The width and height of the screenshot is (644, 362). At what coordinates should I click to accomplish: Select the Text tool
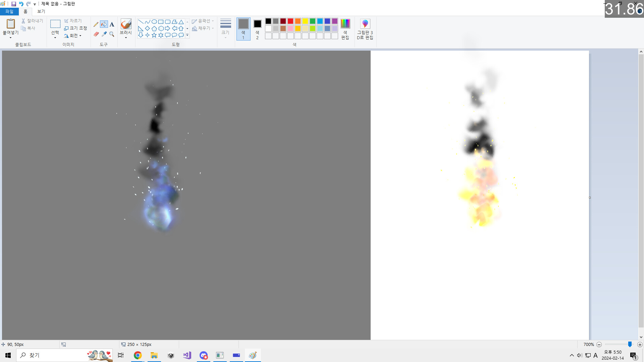pyautogui.click(x=112, y=24)
